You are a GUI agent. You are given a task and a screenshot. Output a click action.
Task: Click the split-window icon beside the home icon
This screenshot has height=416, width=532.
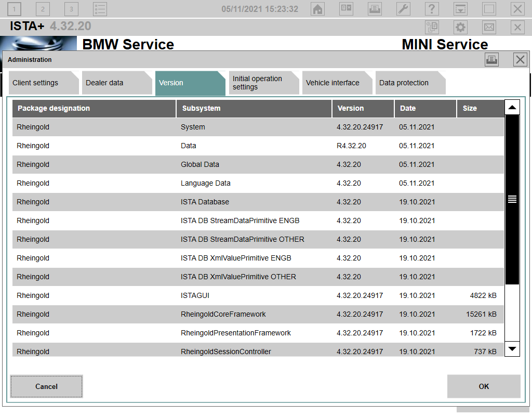pos(346,9)
